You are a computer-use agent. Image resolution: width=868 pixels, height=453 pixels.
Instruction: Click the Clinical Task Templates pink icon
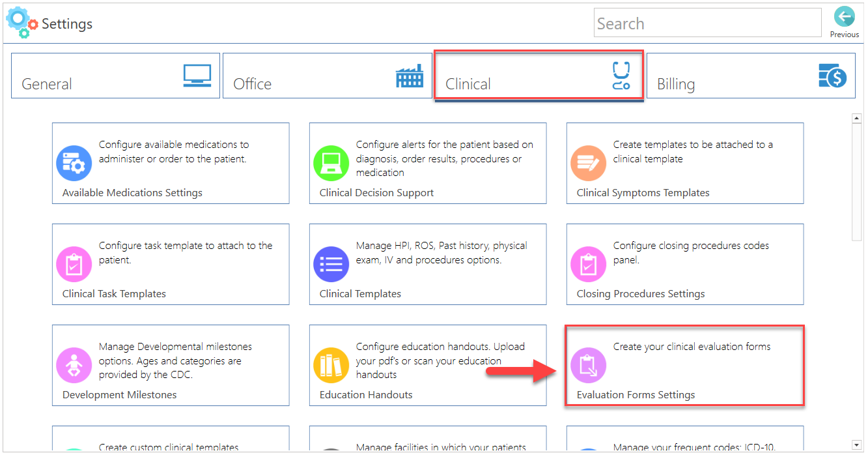[74, 264]
